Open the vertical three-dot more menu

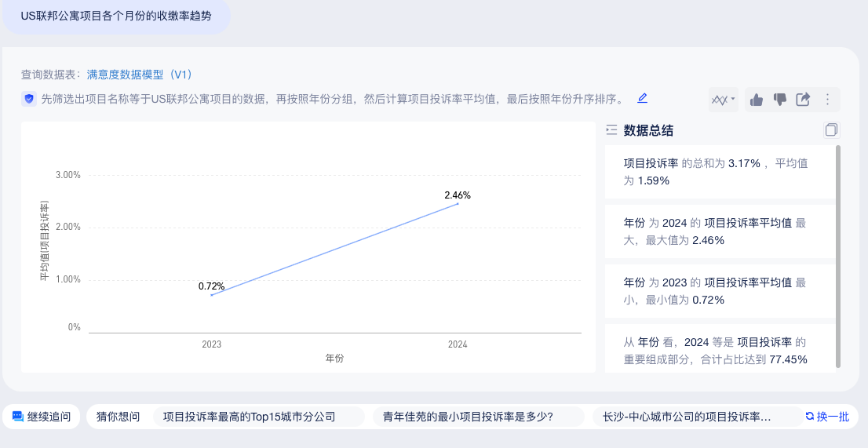[x=828, y=100]
